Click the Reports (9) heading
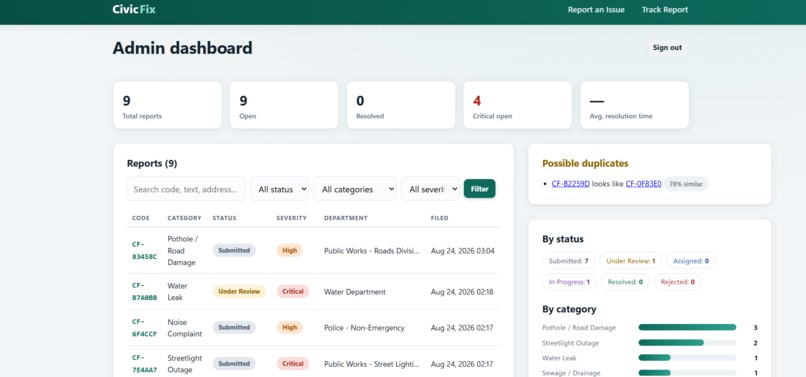The image size is (806, 377). (152, 164)
